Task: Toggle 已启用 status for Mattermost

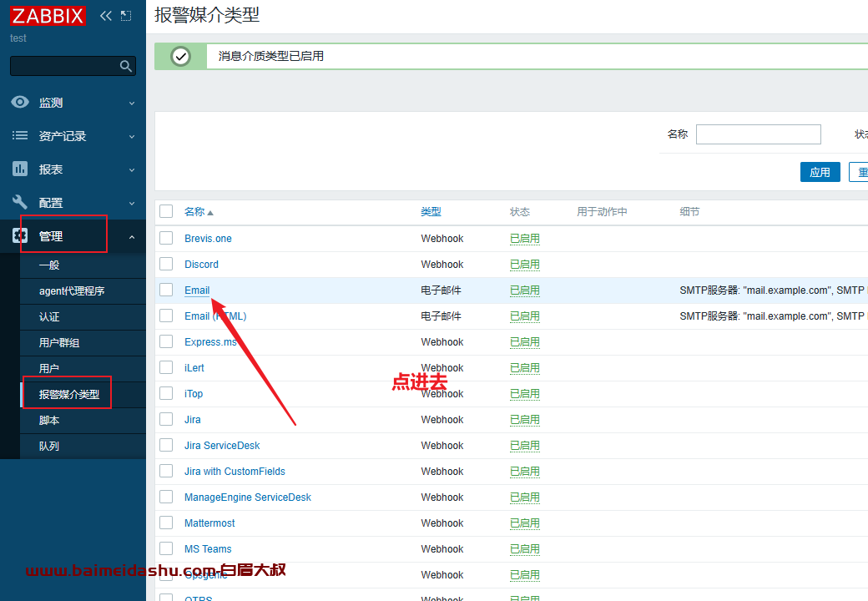Action: pos(525,523)
